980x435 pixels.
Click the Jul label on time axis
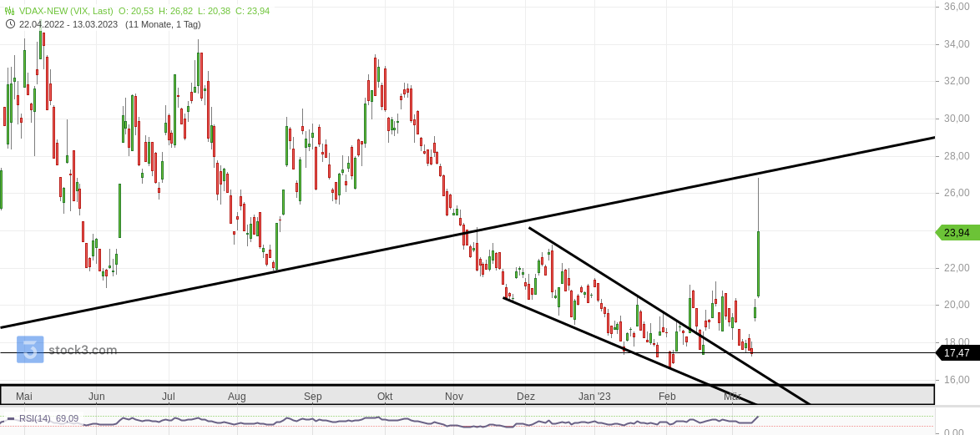(168, 397)
